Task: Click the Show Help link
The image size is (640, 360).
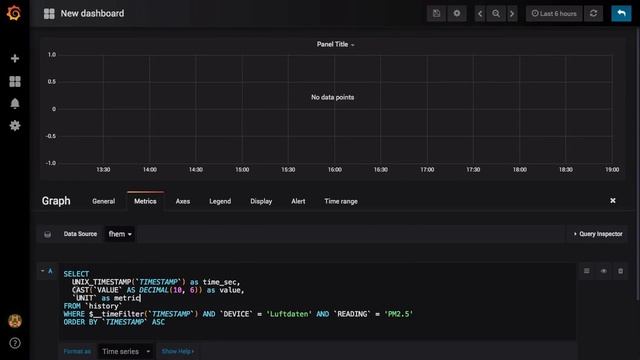Action: pyautogui.click(x=178, y=351)
